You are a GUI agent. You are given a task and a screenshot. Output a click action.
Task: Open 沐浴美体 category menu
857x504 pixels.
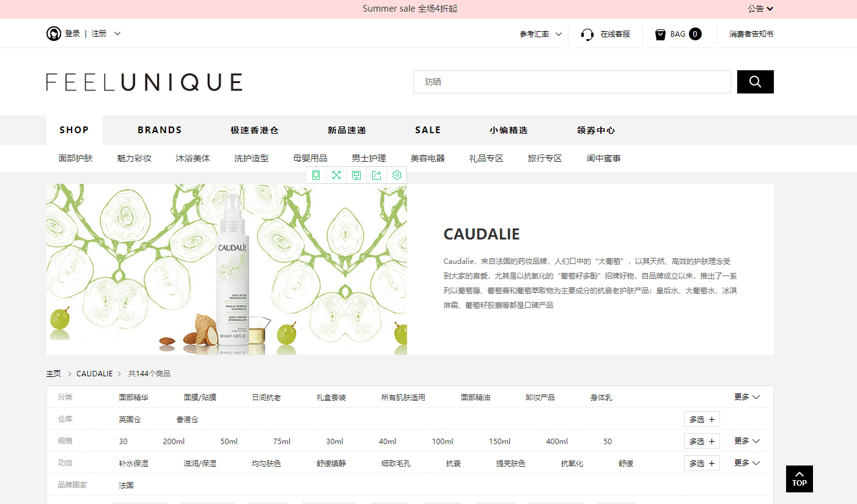pyautogui.click(x=193, y=158)
